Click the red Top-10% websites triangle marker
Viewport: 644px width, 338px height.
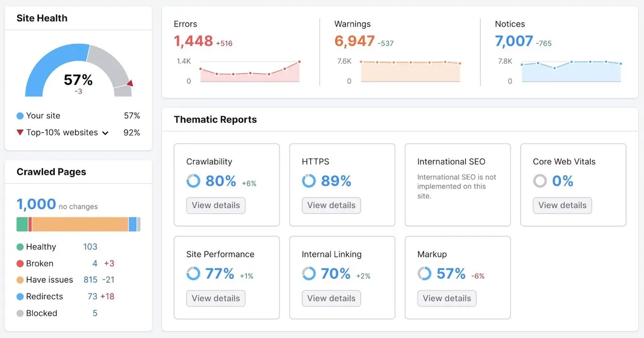click(x=20, y=133)
